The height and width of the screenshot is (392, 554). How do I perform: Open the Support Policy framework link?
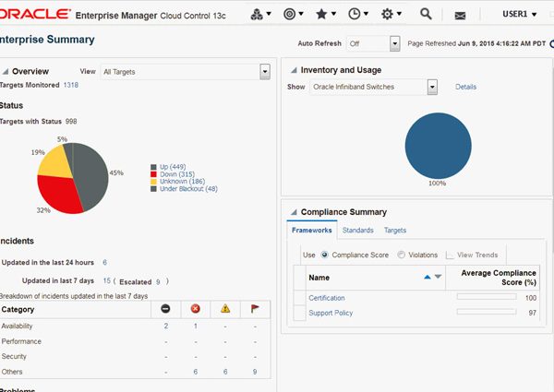click(331, 313)
